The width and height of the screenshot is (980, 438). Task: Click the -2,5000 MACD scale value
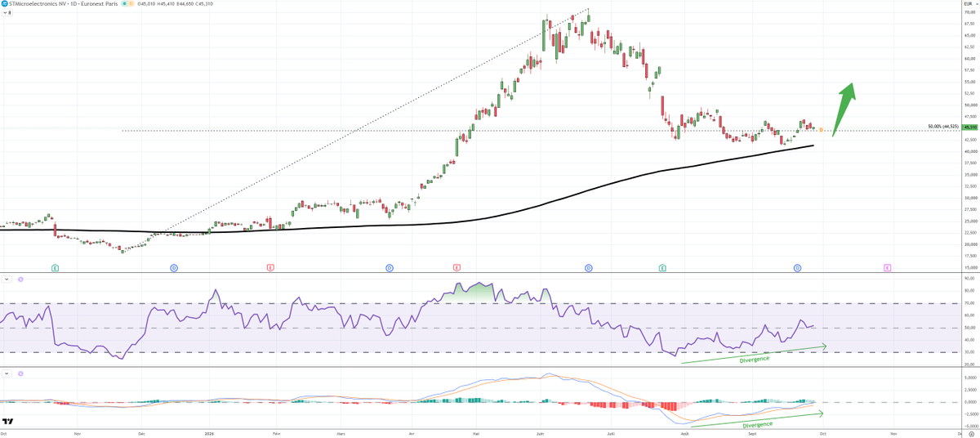(x=970, y=413)
